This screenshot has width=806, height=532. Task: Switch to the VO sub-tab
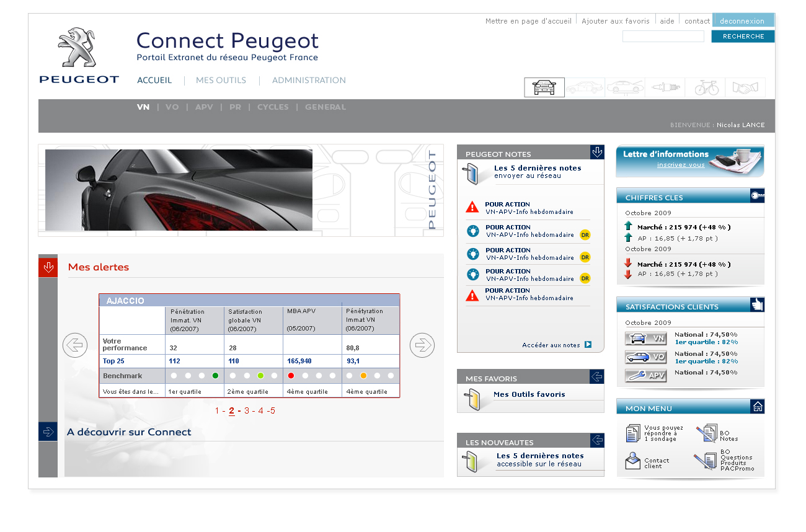point(172,107)
